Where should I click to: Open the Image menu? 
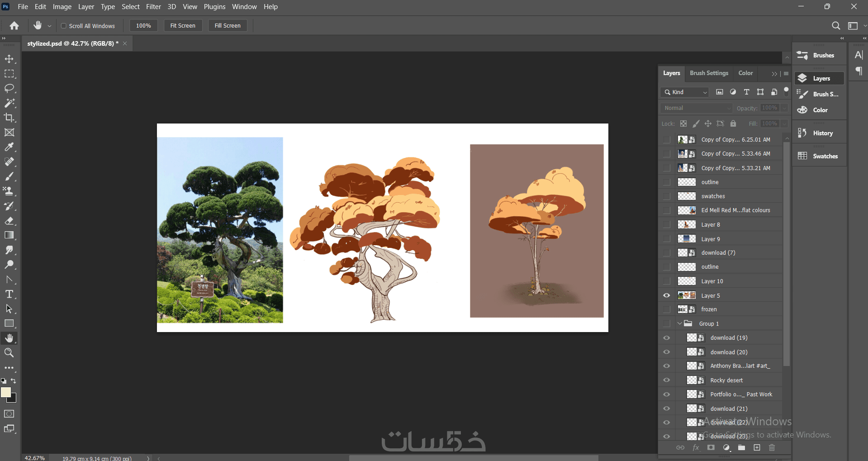pos(62,7)
